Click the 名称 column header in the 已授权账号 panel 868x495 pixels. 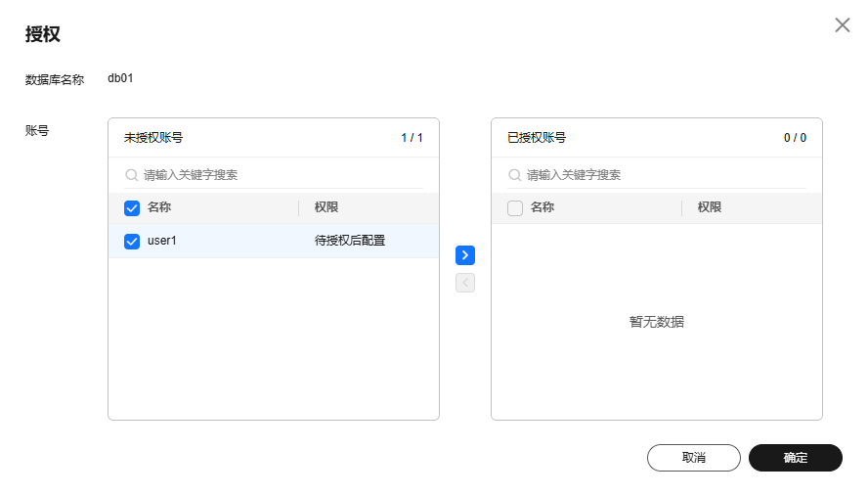[542, 208]
